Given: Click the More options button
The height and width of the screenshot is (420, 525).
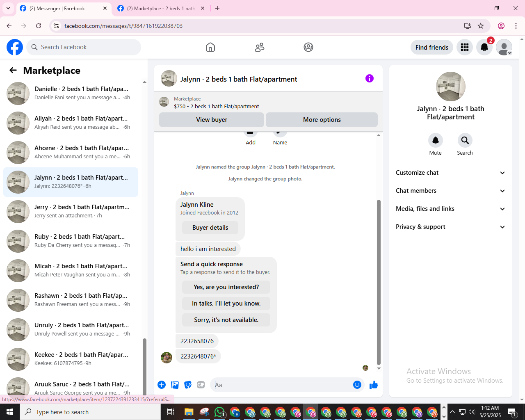Looking at the screenshot, I should tap(322, 120).
